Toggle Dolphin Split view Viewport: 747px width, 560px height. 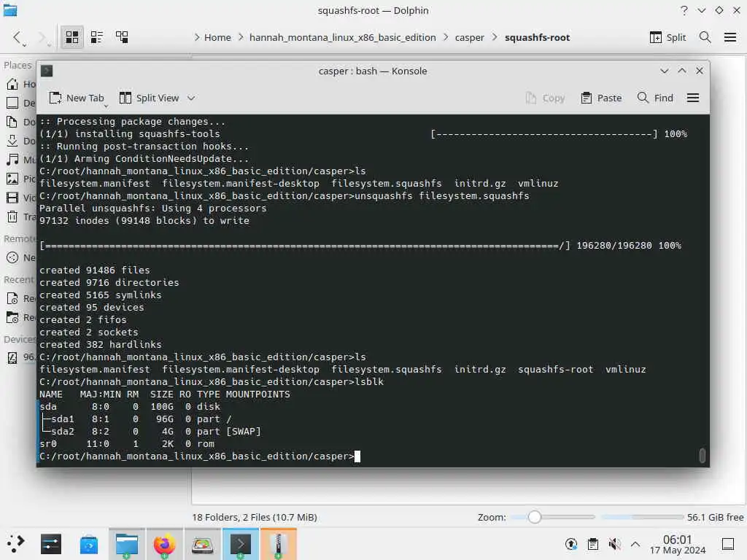tap(667, 38)
